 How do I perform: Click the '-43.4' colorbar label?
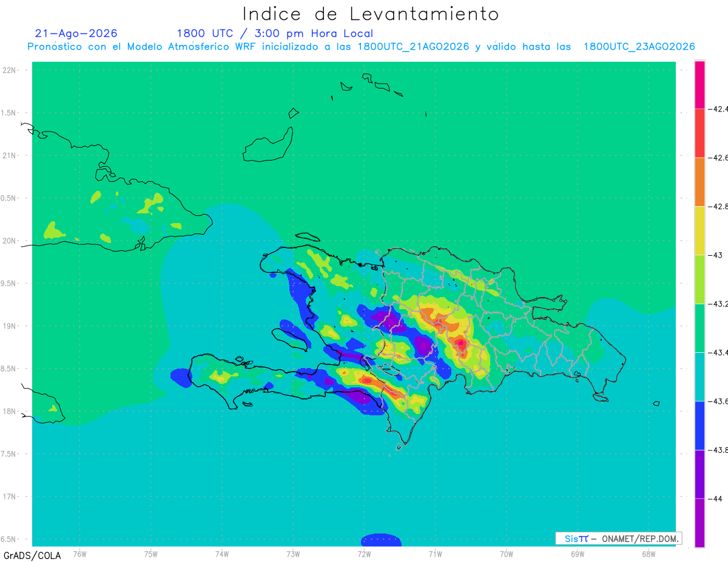(x=718, y=353)
